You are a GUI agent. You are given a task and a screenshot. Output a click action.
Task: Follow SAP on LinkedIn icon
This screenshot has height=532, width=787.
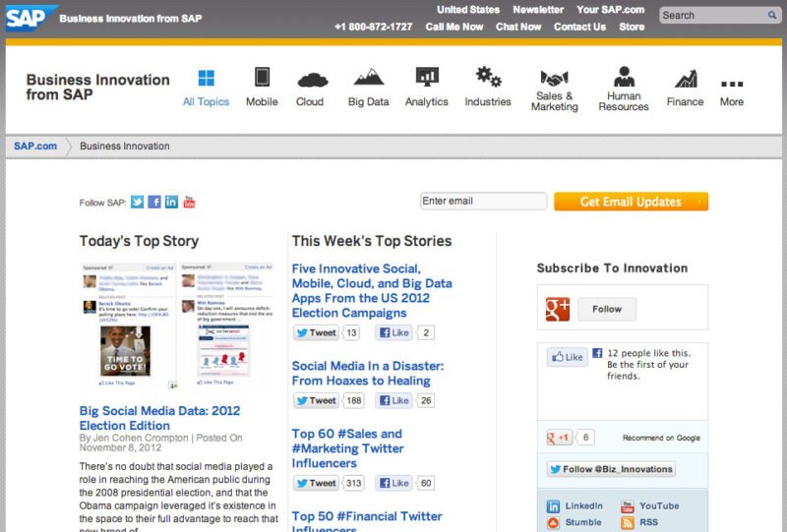[171, 202]
